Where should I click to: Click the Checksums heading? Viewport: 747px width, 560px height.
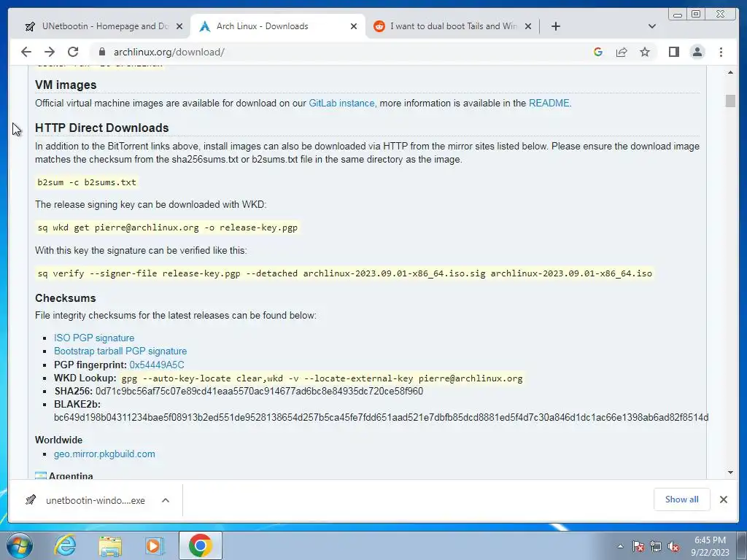[65, 298]
